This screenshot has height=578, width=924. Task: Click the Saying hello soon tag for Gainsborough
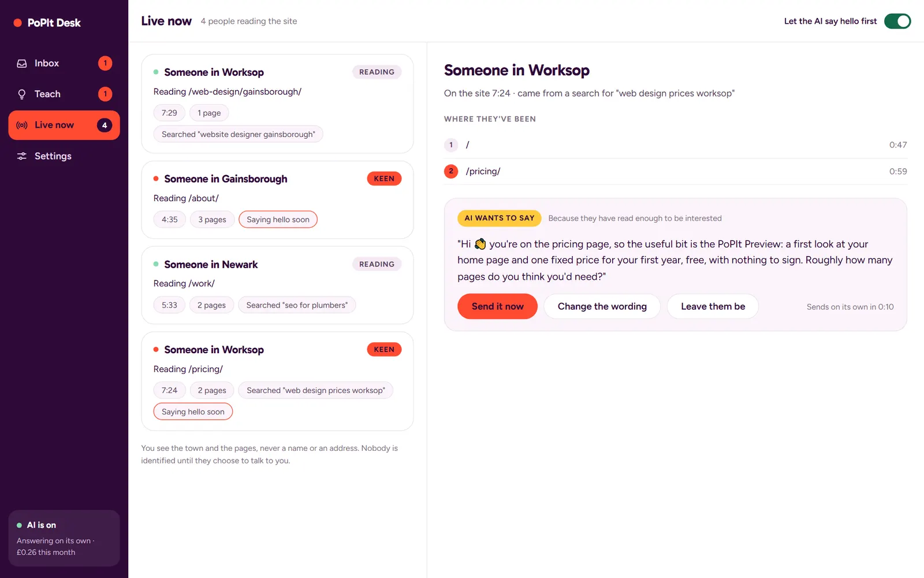278,220
